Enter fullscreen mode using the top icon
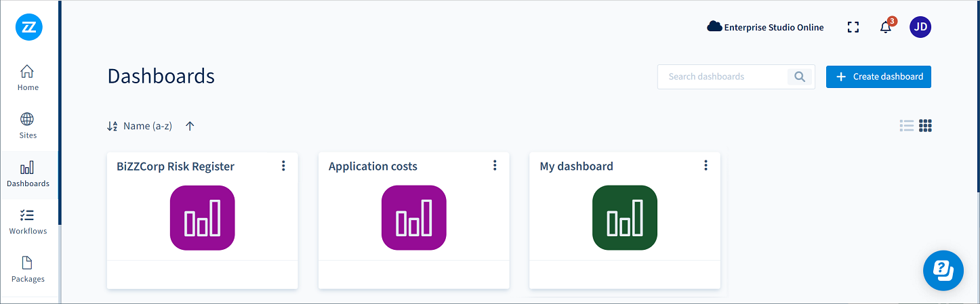The height and width of the screenshot is (304, 980). pyautogui.click(x=853, y=27)
